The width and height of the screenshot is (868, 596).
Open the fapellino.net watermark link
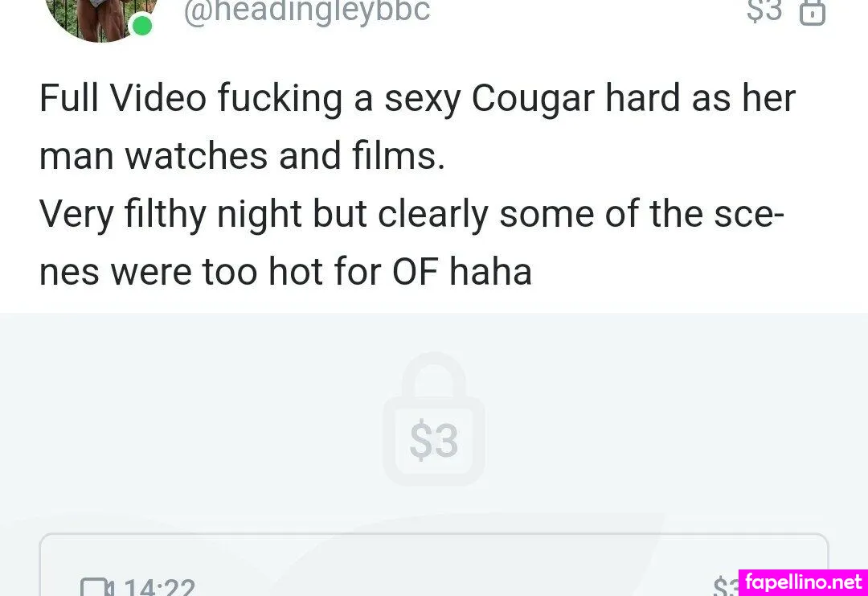[x=803, y=582]
